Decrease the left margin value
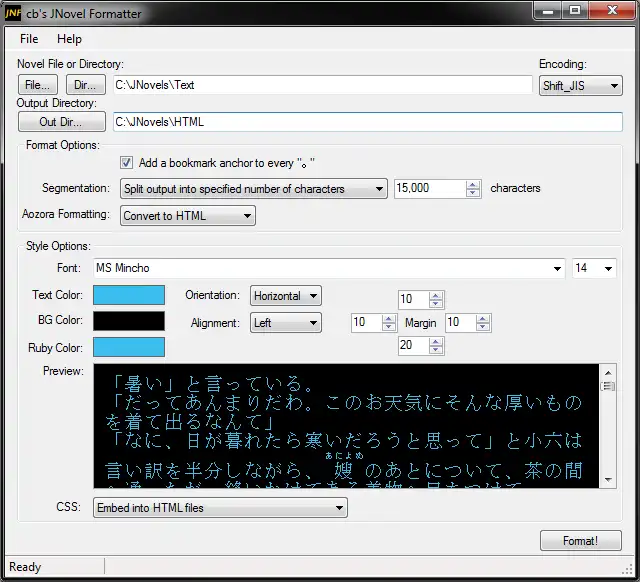This screenshot has height=582, width=640. coord(389,327)
